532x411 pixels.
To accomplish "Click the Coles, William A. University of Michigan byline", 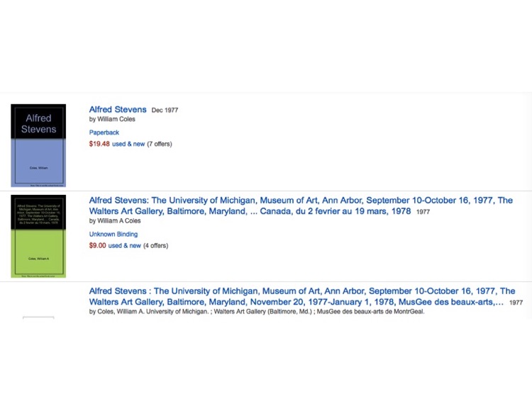I will point(257,311).
